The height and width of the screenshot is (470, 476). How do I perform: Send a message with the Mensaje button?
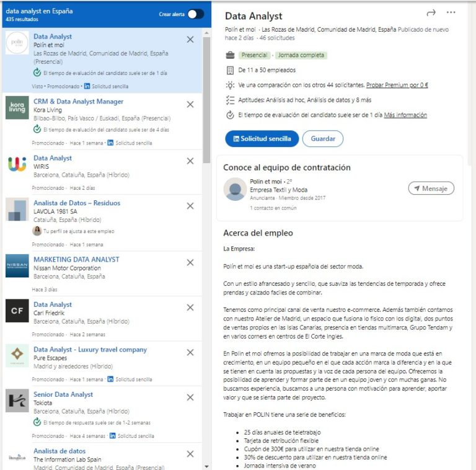tap(431, 188)
